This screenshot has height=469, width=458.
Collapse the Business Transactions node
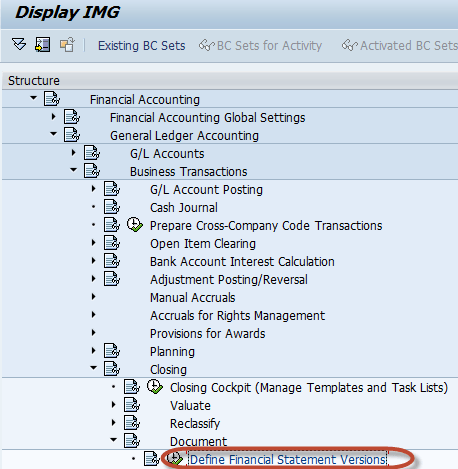tap(73, 170)
